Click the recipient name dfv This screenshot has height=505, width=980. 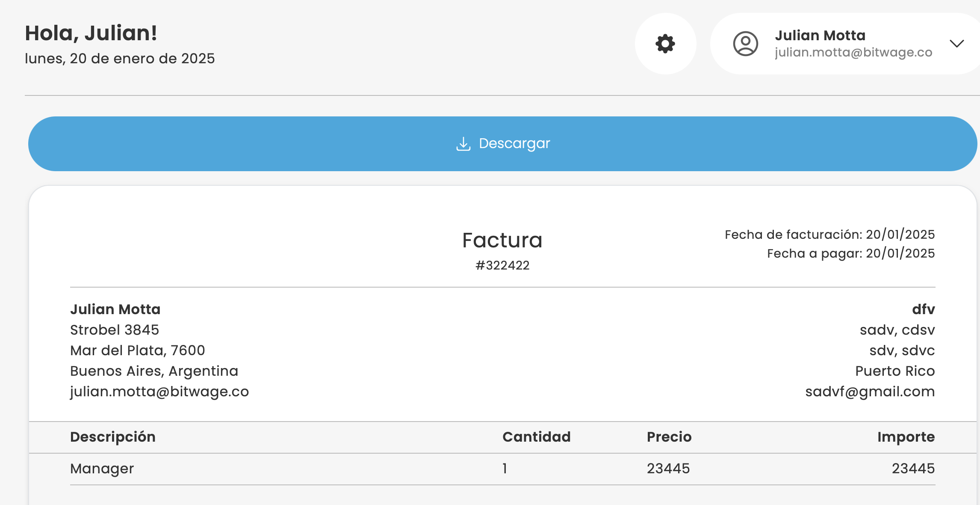(x=923, y=309)
